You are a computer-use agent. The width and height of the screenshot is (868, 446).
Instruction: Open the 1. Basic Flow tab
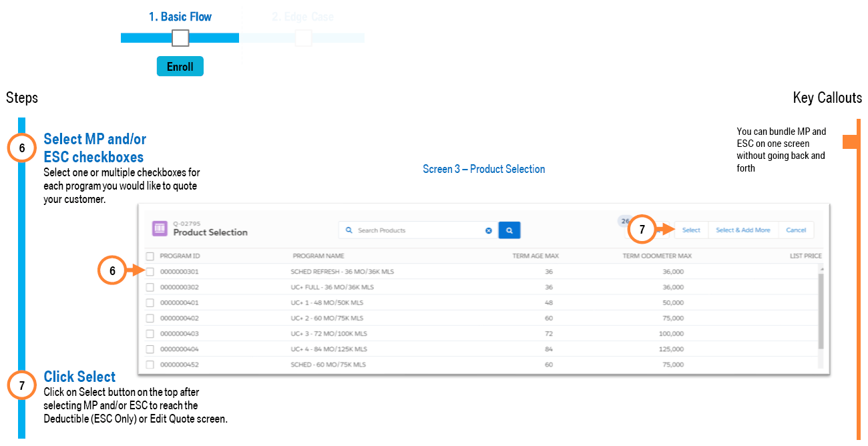[x=180, y=17]
